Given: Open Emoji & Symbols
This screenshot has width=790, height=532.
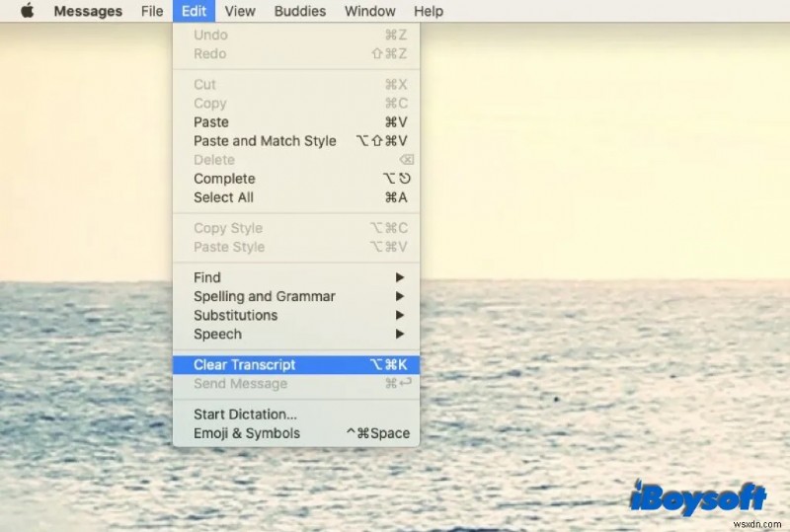Looking at the screenshot, I should (296, 433).
